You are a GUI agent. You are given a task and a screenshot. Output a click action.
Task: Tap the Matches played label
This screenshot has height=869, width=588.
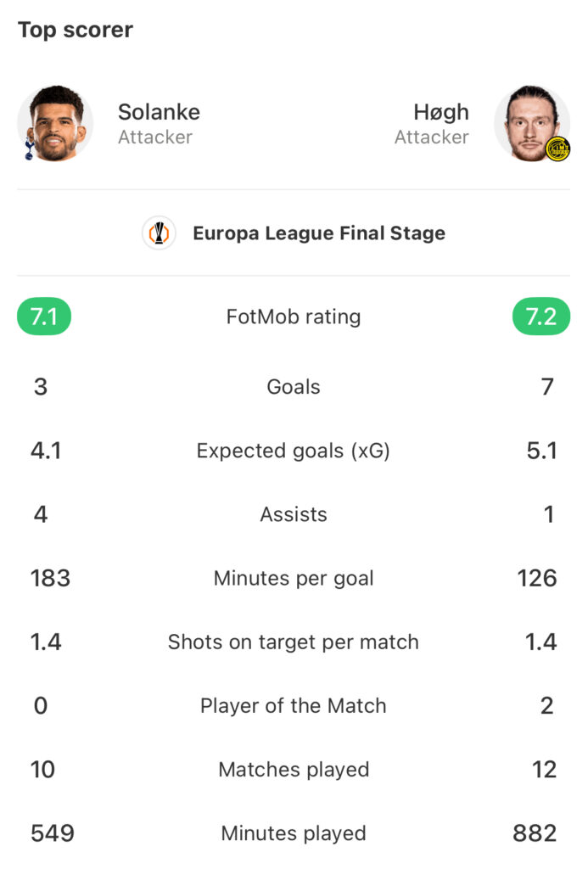(x=294, y=770)
